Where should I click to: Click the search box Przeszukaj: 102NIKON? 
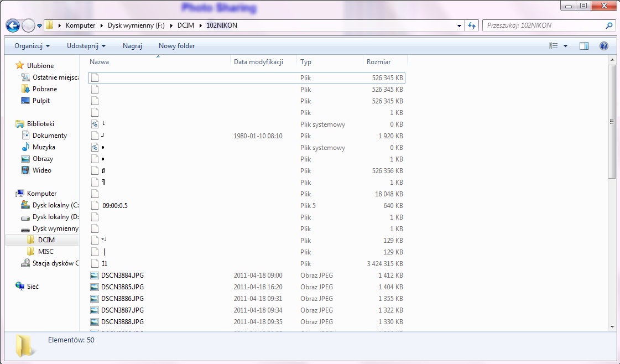pyautogui.click(x=544, y=25)
